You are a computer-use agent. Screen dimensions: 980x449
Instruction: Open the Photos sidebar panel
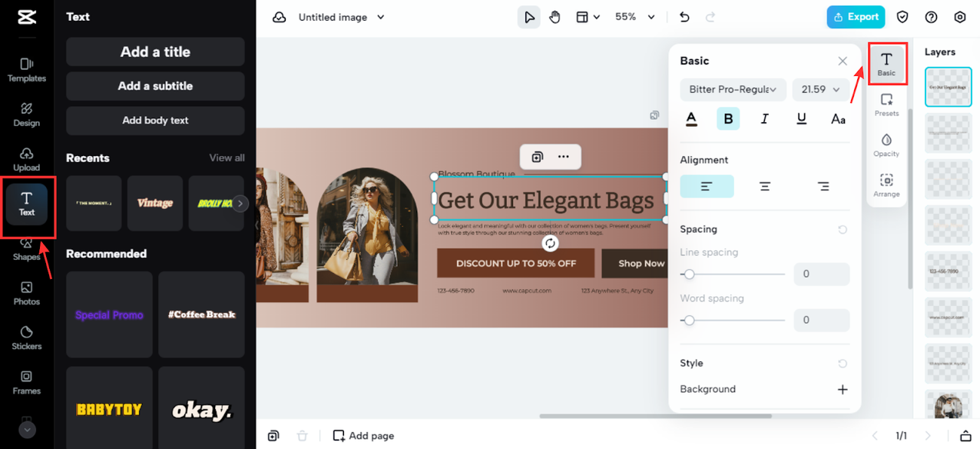27,294
